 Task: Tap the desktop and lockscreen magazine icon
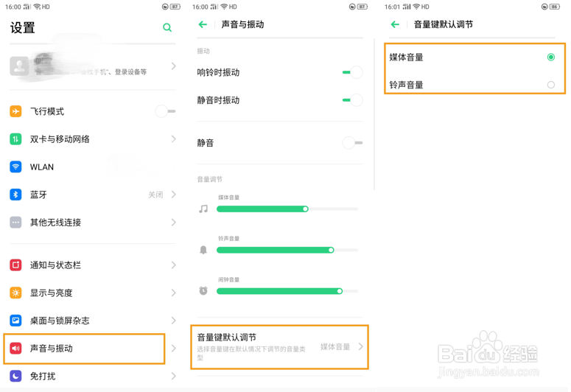[15, 321]
